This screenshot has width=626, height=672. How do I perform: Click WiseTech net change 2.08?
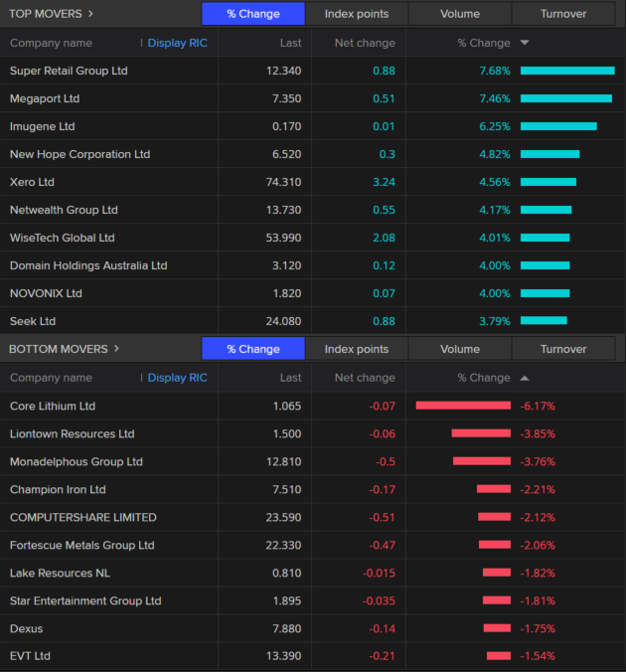384,238
